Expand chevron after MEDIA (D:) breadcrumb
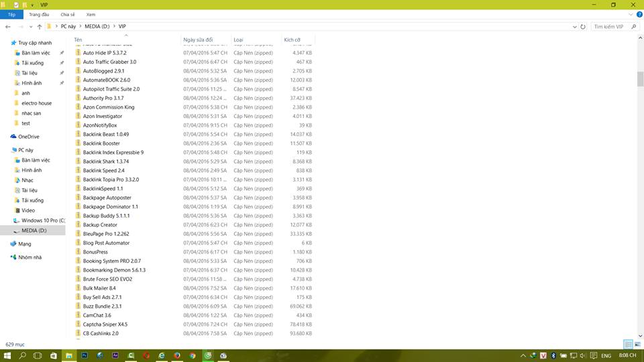This screenshot has height=362, width=644. point(114,26)
